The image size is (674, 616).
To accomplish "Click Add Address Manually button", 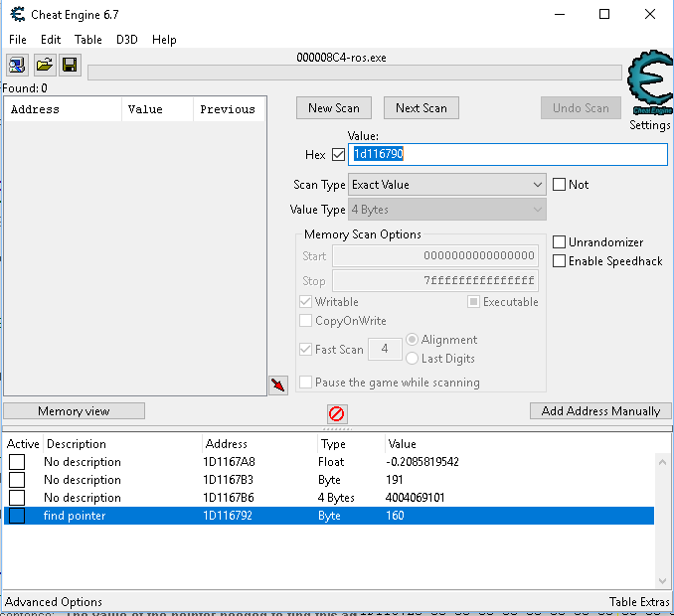I will pos(600,411).
